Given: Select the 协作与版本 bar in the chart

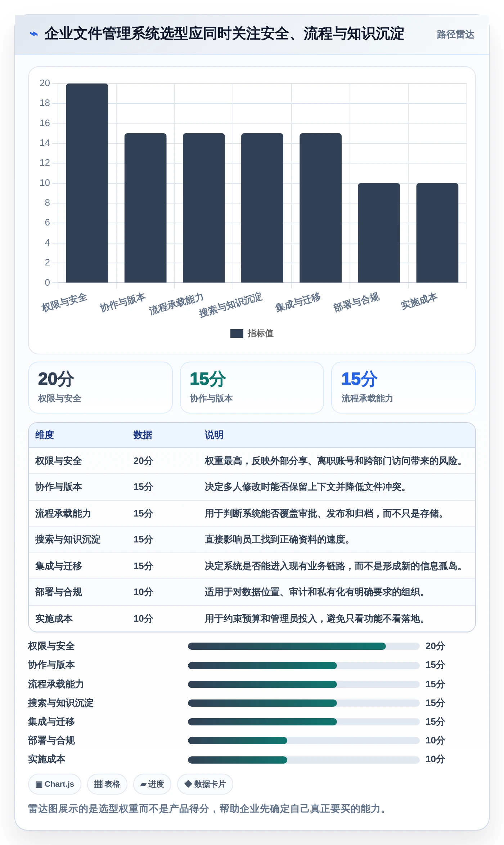Looking at the screenshot, I should pyautogui.click(x=145, y=208).
